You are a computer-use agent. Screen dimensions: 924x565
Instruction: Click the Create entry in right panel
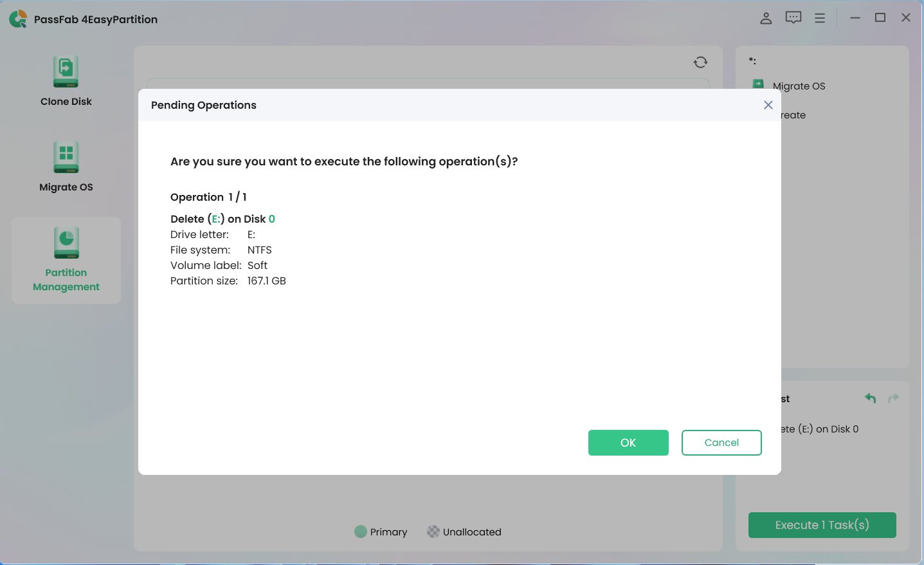tap(792, 115)
